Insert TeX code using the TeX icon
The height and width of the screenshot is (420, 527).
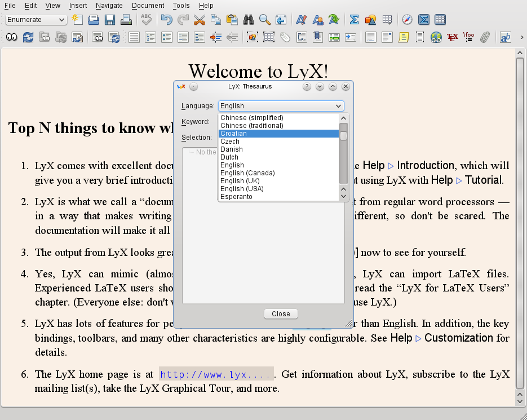coord(451,37)
